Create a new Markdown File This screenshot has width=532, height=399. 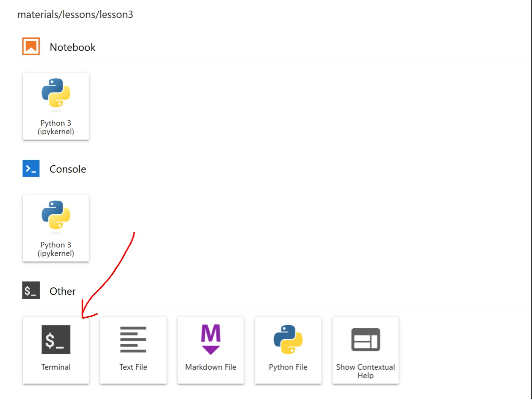211,350
